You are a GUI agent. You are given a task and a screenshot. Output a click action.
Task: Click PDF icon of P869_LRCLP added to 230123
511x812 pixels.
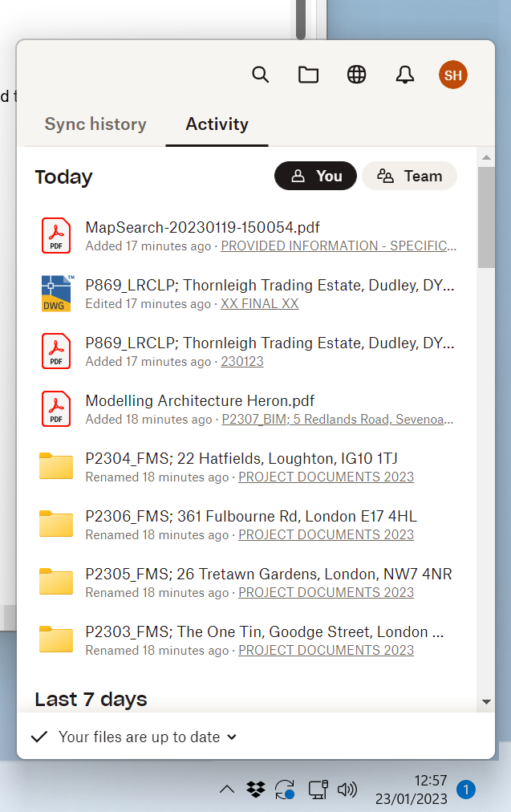[x=56, y=351]
